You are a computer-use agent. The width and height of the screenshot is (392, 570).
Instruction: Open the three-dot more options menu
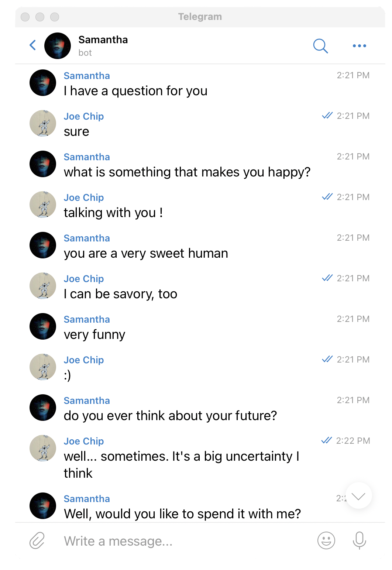point(359,46)
